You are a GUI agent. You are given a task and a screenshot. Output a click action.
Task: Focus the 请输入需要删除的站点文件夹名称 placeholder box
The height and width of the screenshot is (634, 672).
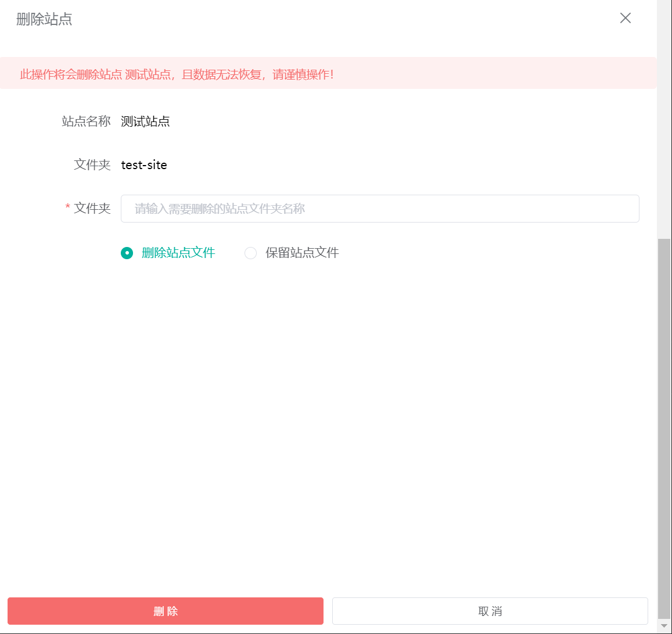pos(380,208)
